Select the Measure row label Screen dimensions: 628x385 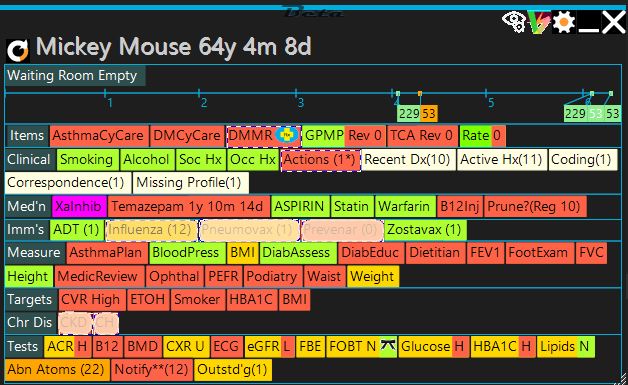[35, 253]
